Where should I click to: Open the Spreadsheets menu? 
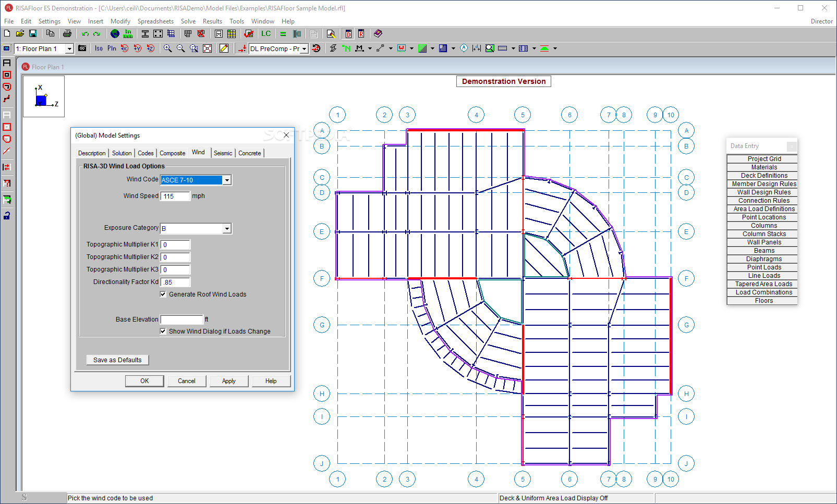[155, 21]
